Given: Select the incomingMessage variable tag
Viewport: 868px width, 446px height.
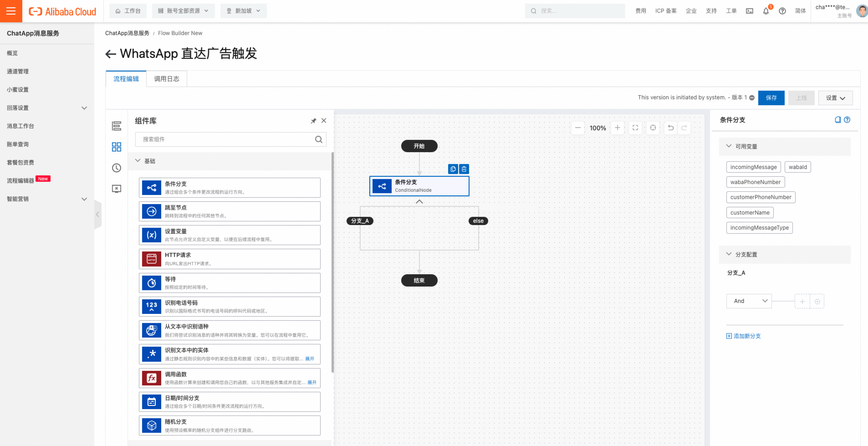Looking at the screenshot, I should click(x=754, y=167).
